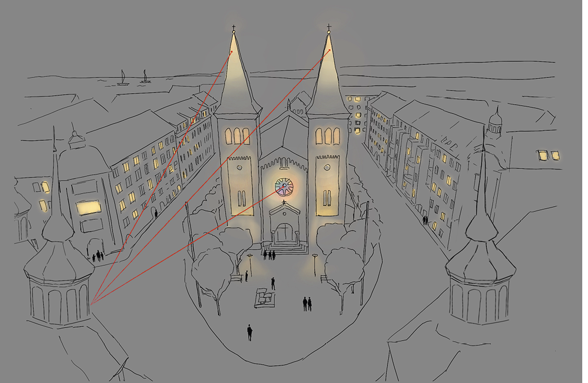This screenshot has width=588, height=383.
Task: Click the red lines' origin on left dome tower
Action: pyautogui.click(x=91, y=303)
